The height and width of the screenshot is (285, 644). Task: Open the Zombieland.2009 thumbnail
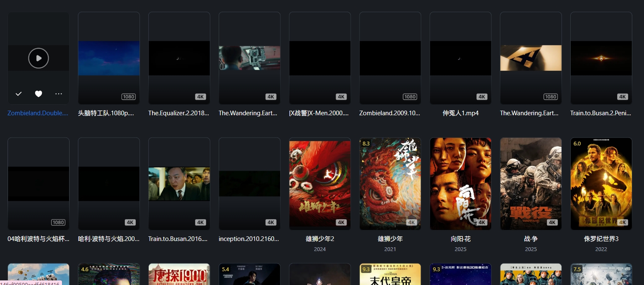(x=390, y=58)
